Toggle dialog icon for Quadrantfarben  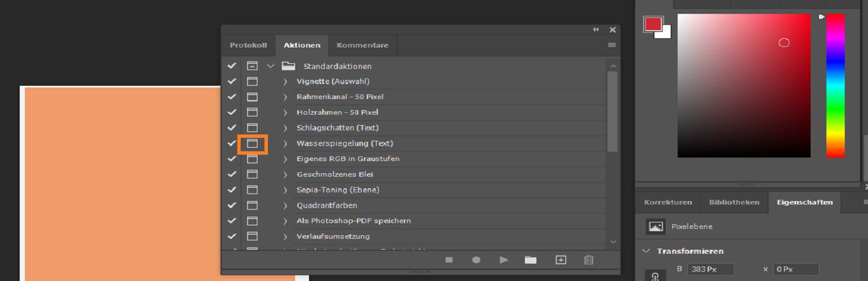tap(252, 206)
